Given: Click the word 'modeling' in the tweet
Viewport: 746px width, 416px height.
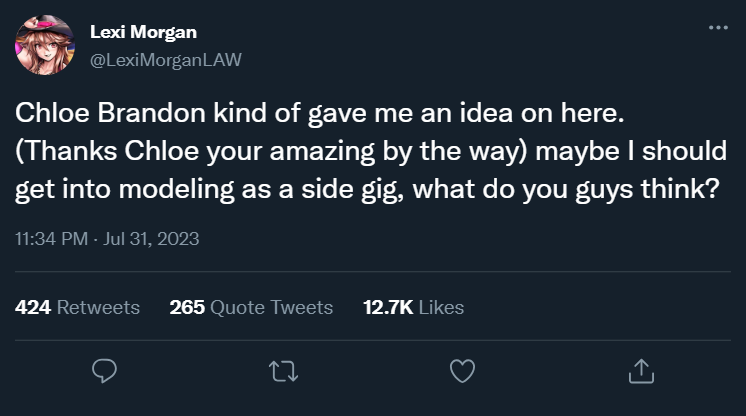Looking at the screenshot, I should click(159, 190).
